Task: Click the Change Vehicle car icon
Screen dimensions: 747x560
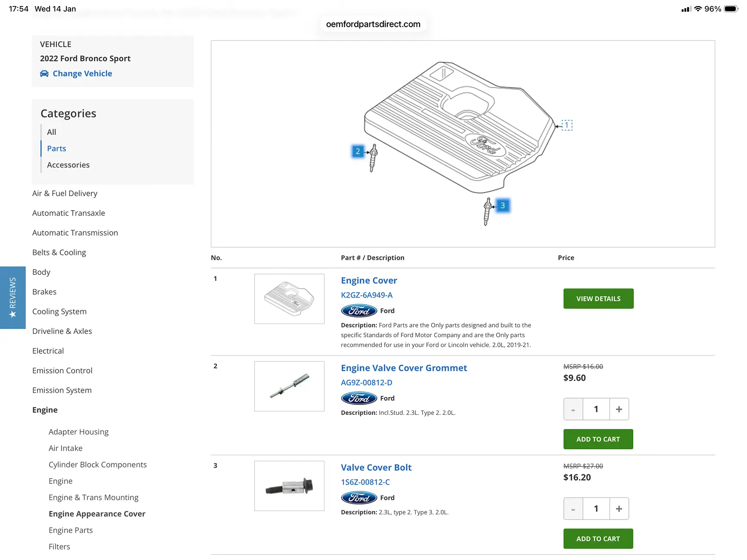Action: (44, 74)
